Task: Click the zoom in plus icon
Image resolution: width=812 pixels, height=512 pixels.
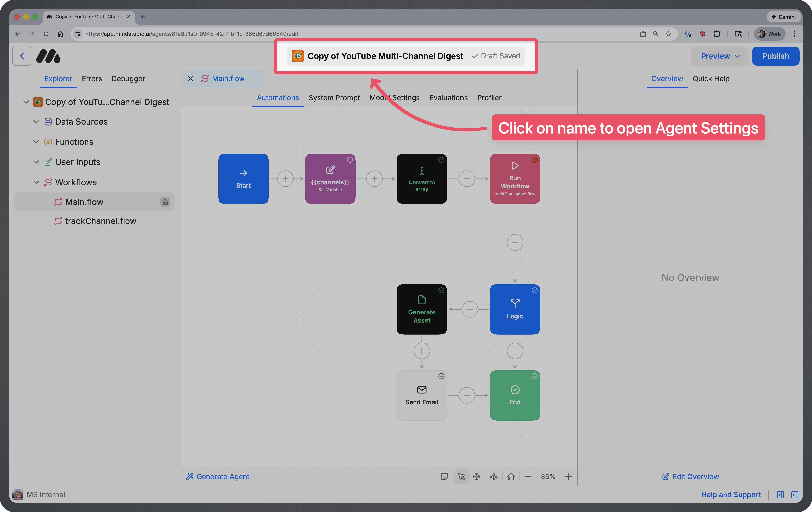Action: click(x=568, y=476)
